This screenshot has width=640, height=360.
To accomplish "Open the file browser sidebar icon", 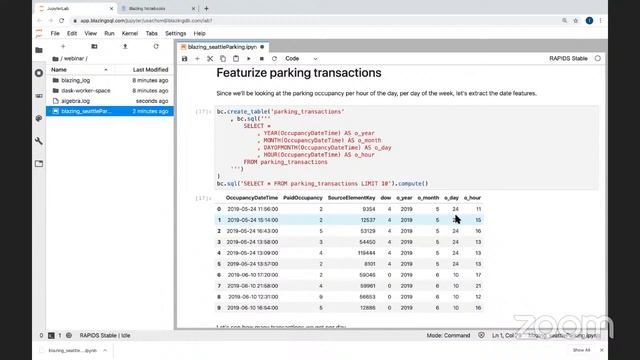I will tap(39, 50).
